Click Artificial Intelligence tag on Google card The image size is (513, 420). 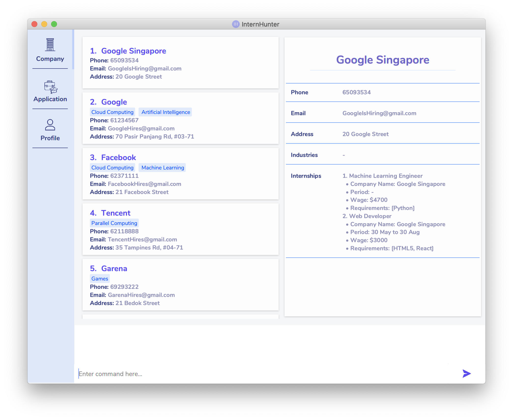tap(166, 112)
